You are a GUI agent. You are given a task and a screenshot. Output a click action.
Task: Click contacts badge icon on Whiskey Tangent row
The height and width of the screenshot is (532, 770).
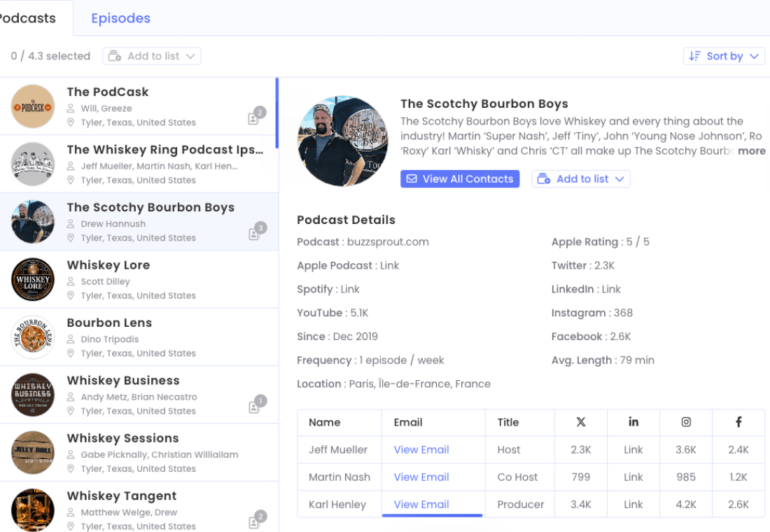pos(256,521)
